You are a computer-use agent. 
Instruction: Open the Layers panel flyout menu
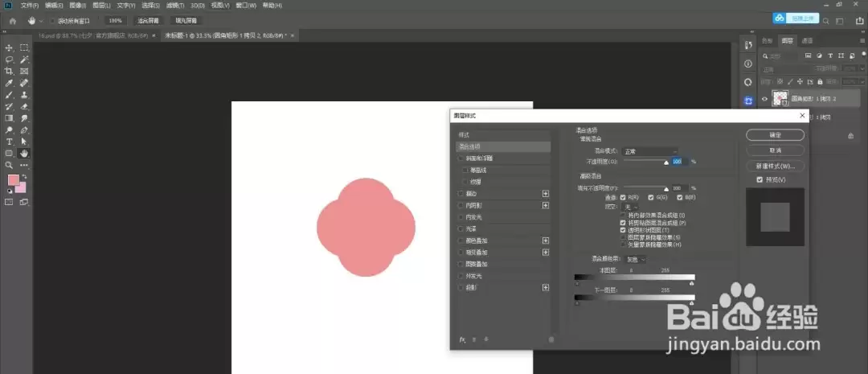[863, 40]
